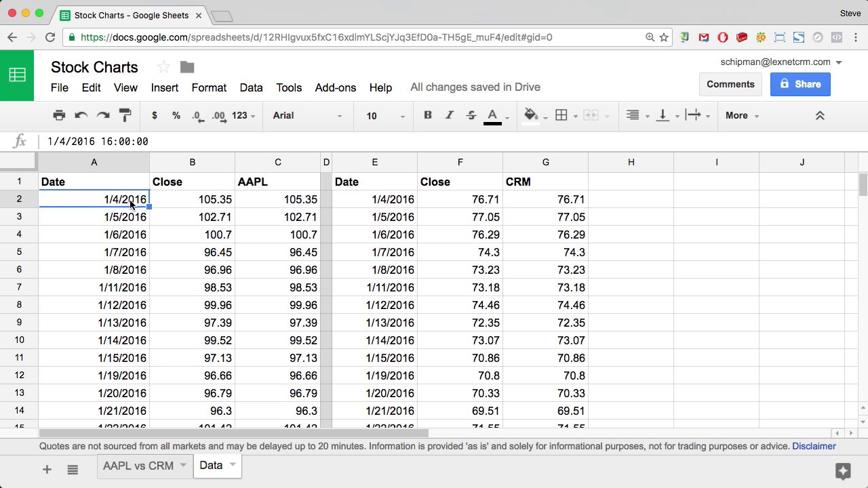
Task: Click the Disclaimer link
Action: coord(814,446)
